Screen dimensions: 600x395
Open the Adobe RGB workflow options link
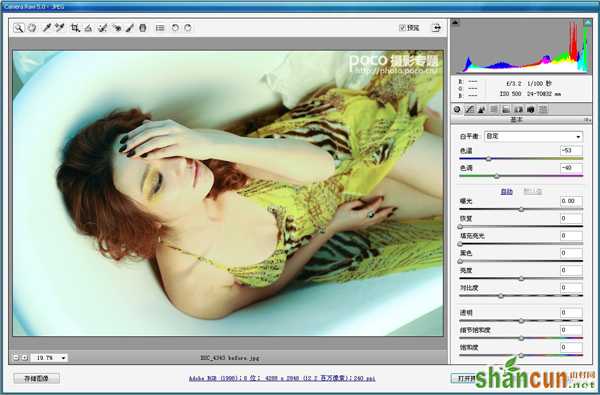282,379
